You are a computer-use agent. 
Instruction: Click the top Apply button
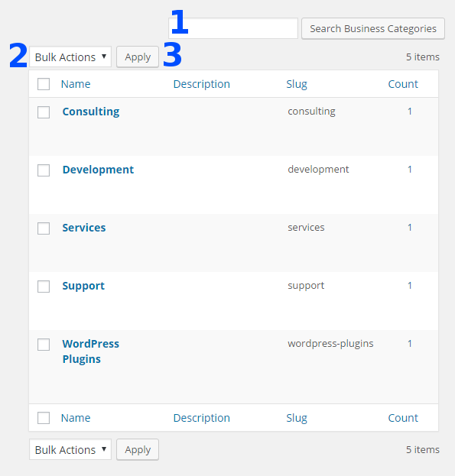tap(138, 57)
